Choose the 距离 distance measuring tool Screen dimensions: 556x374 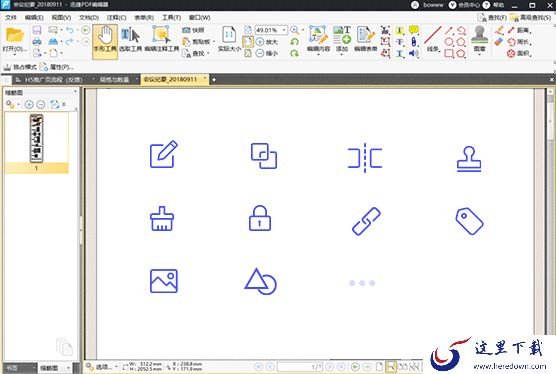click(x=519, y=30)
